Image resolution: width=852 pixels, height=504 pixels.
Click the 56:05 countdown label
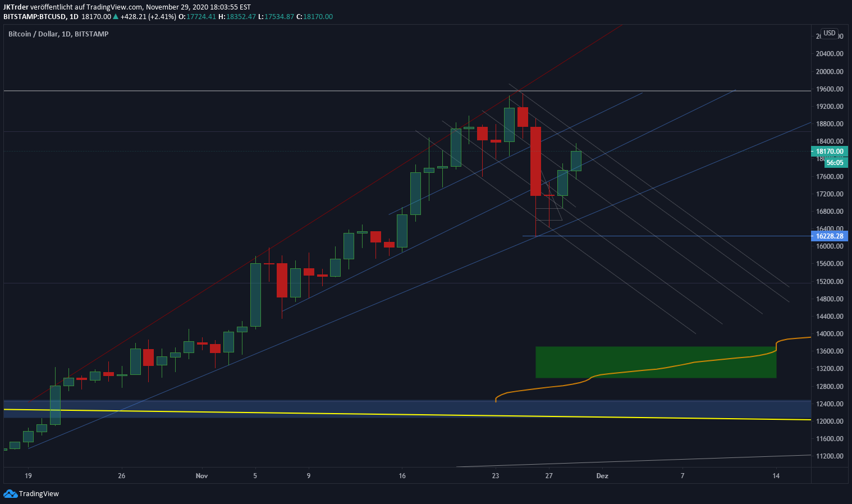pos(835,163)
